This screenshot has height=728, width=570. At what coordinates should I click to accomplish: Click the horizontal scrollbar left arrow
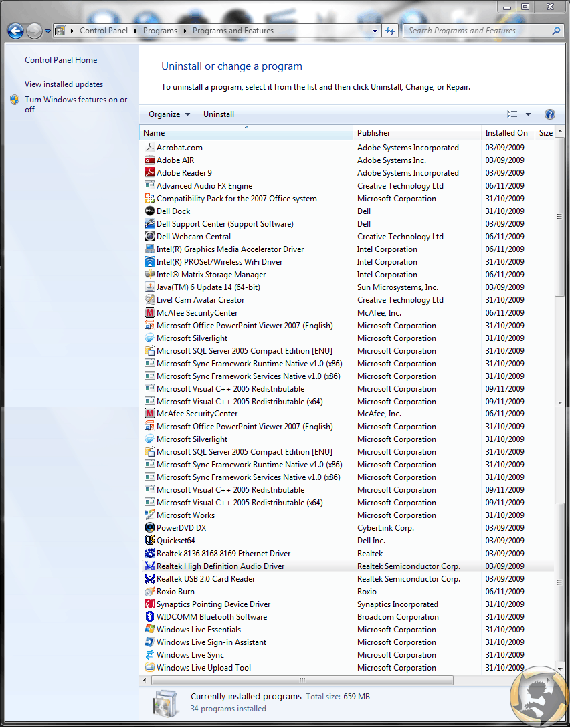(145, 680)
